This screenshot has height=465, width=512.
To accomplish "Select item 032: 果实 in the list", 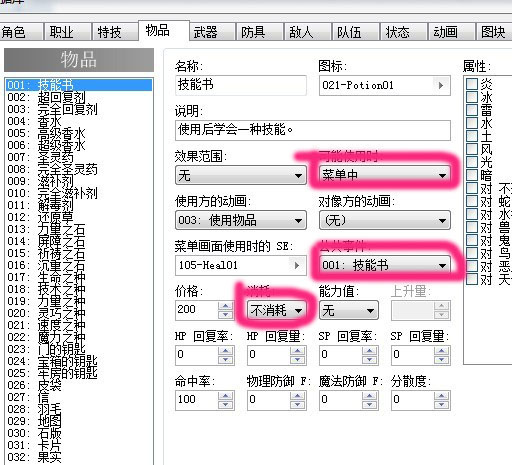I will pos(79,457).
